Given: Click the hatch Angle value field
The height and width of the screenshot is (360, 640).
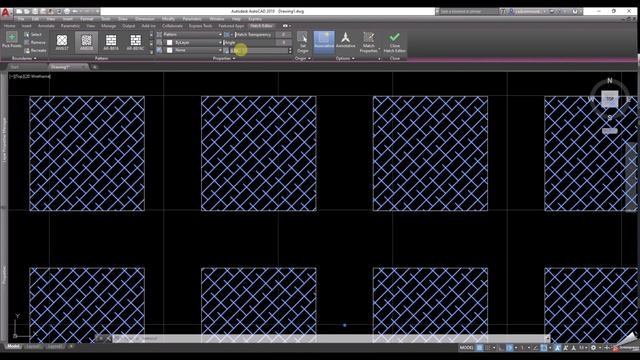Looking at the screenshot, I should (x=283, y=42).
